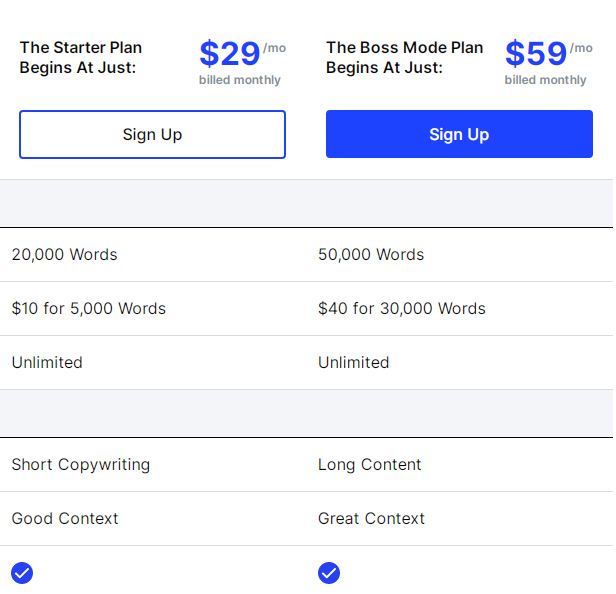Click "billed monthly" under the $29 price
Viewport: 616px width, 594px height.
(x=240, y=80)
